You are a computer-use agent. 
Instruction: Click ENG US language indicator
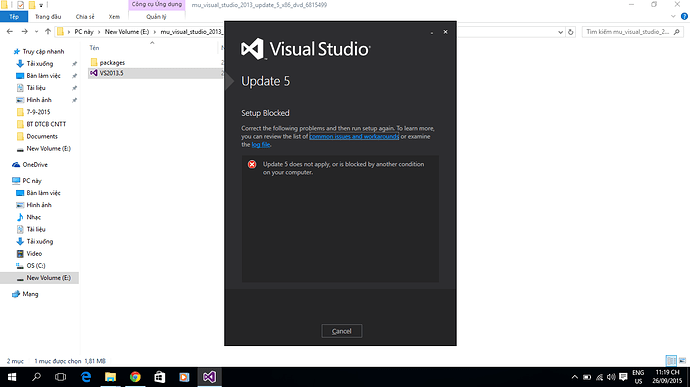click(x=638, y=377)
